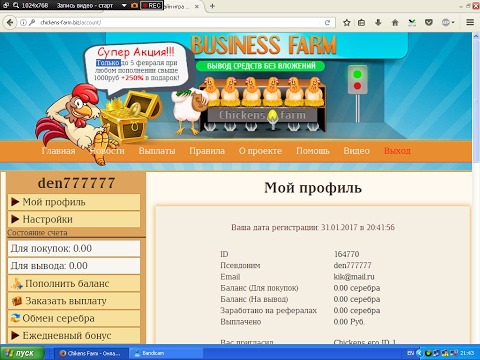This screenshot has width=480, height=360.
Task: Bookmark this page with the star icon
Action: pyautogui.click(x=347, y=22)
